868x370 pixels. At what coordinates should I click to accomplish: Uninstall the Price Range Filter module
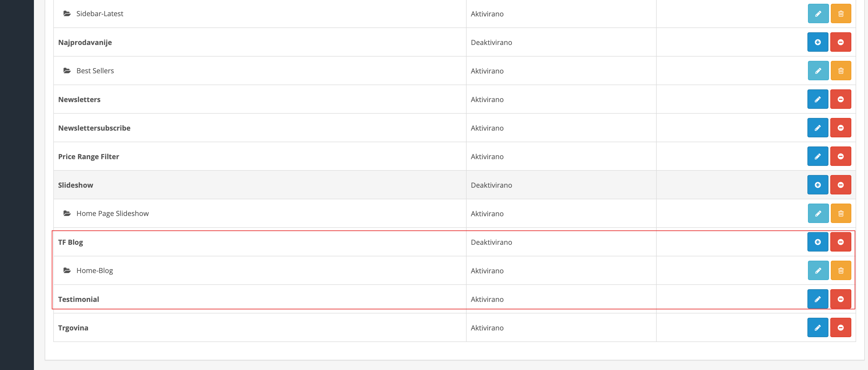point(840,156)
